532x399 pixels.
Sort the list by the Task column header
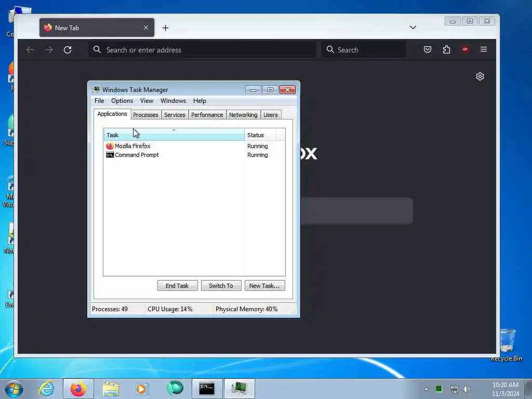174,135
